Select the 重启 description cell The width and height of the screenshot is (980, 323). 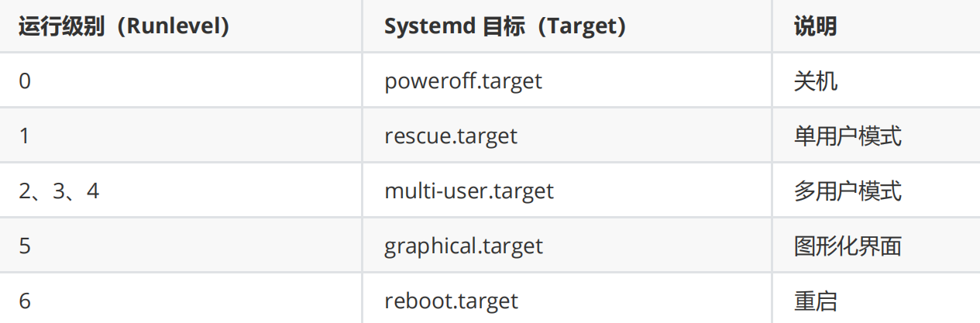click(x=816, y=301)
